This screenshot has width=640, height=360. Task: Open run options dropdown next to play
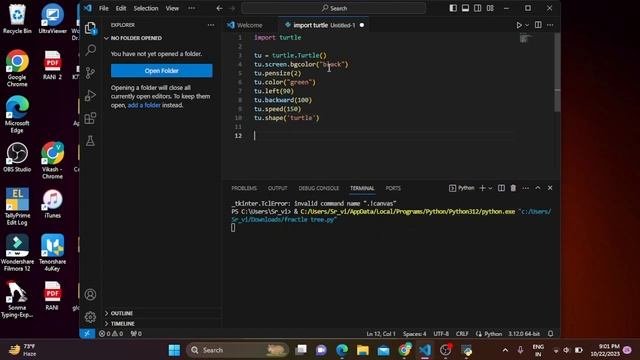click(x=527, y=25)
